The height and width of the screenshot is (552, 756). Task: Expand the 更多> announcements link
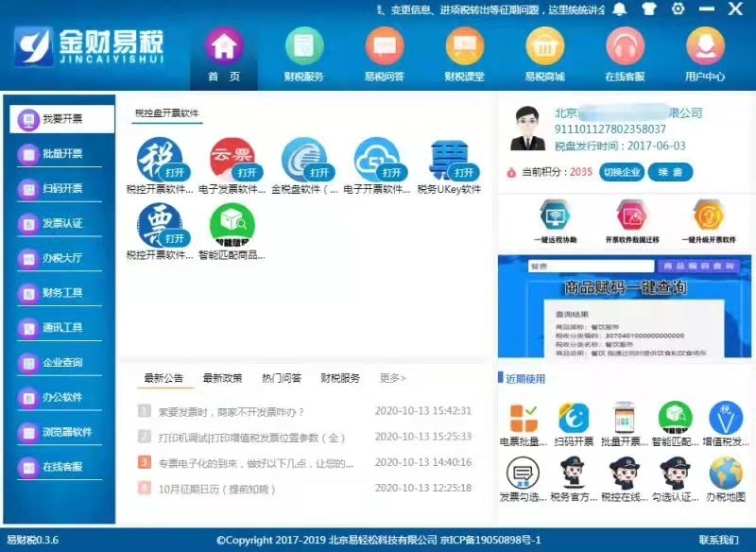393,378
